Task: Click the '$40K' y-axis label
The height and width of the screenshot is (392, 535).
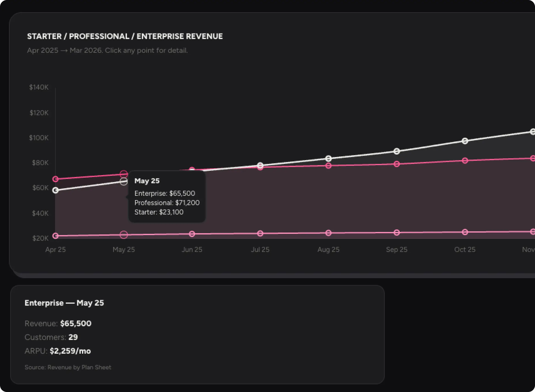Action: tap(40, 213)
